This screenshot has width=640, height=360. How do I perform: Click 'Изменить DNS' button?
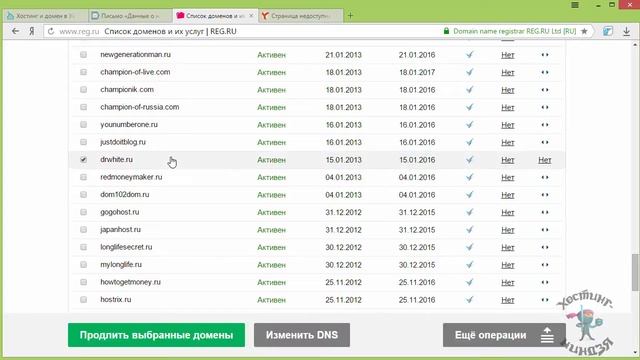pyautogui.click(x=302, y=335)
